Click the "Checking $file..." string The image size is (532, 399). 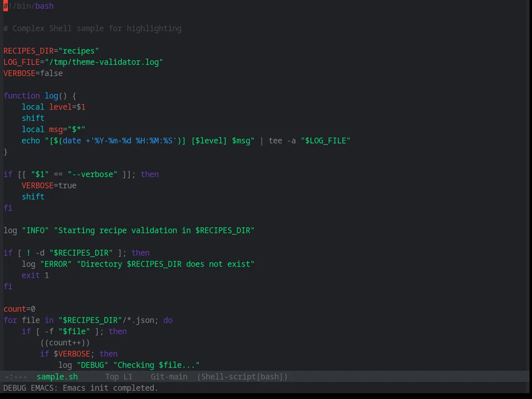(x=156, y=365)
